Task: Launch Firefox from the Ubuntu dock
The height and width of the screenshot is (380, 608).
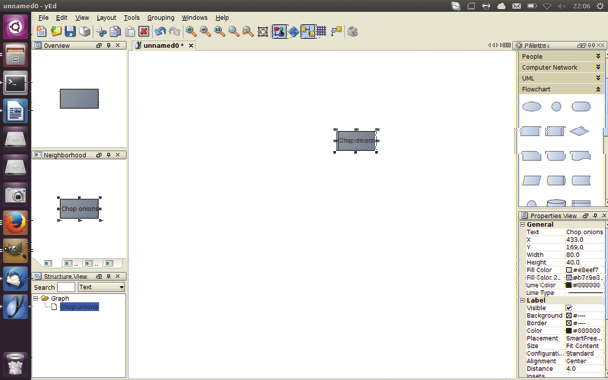Action: [16, 223]
